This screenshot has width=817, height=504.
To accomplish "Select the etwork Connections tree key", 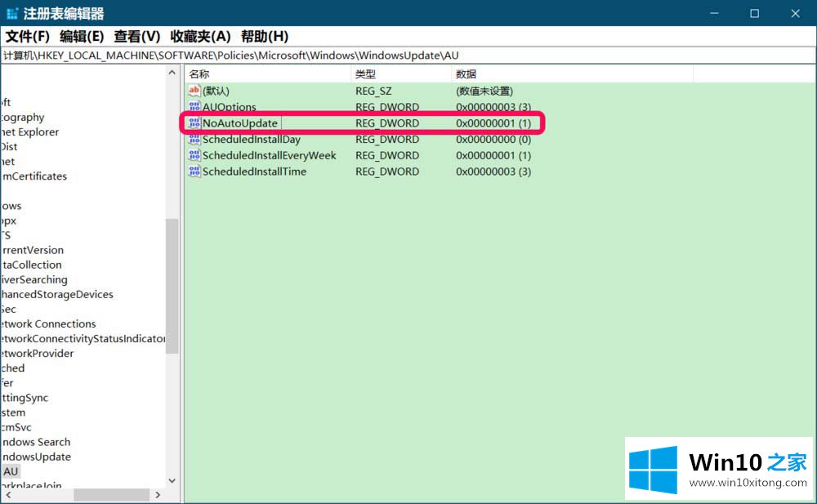I will [x=48, y=323].
